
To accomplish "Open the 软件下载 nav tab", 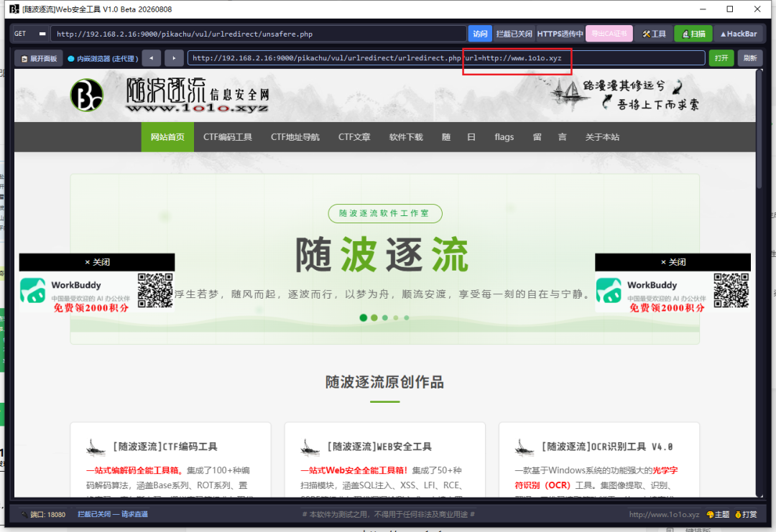I will [406, 137].
